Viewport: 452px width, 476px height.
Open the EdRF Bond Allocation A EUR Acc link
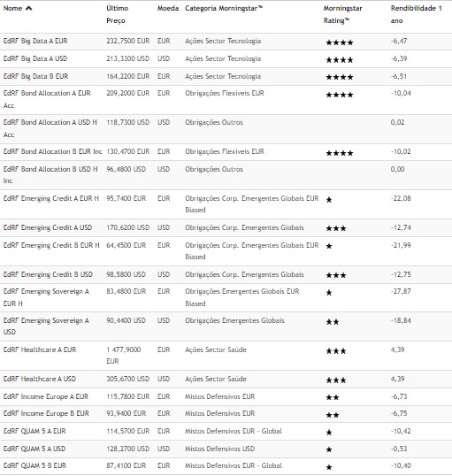click(x=47, y=99)
